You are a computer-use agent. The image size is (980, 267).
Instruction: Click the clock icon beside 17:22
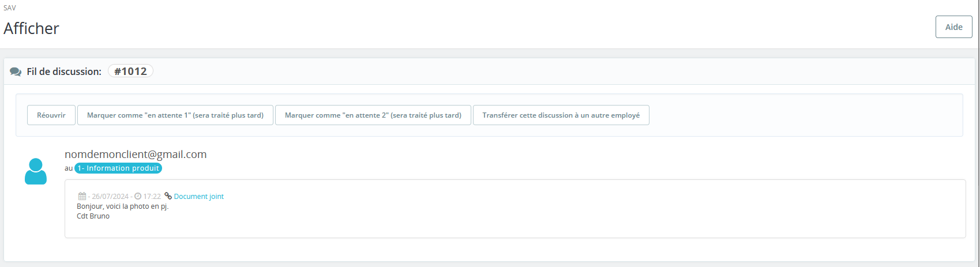tap(138, 197)
